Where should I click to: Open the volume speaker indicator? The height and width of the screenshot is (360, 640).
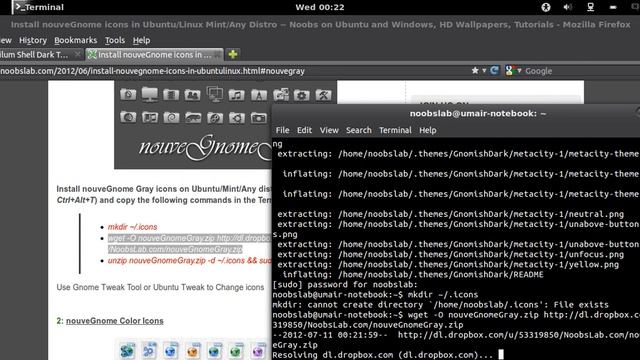coord(567,7)
